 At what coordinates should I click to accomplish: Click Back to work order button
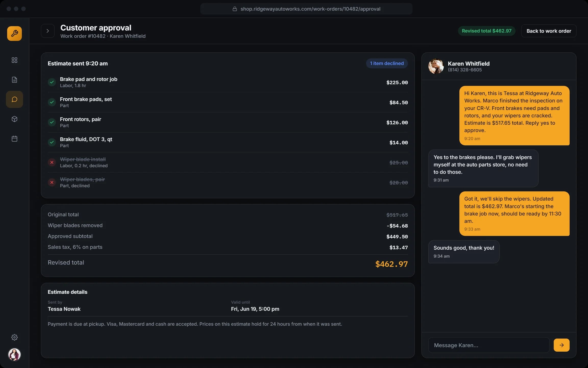pyautogui.click(x=549, y=31)
